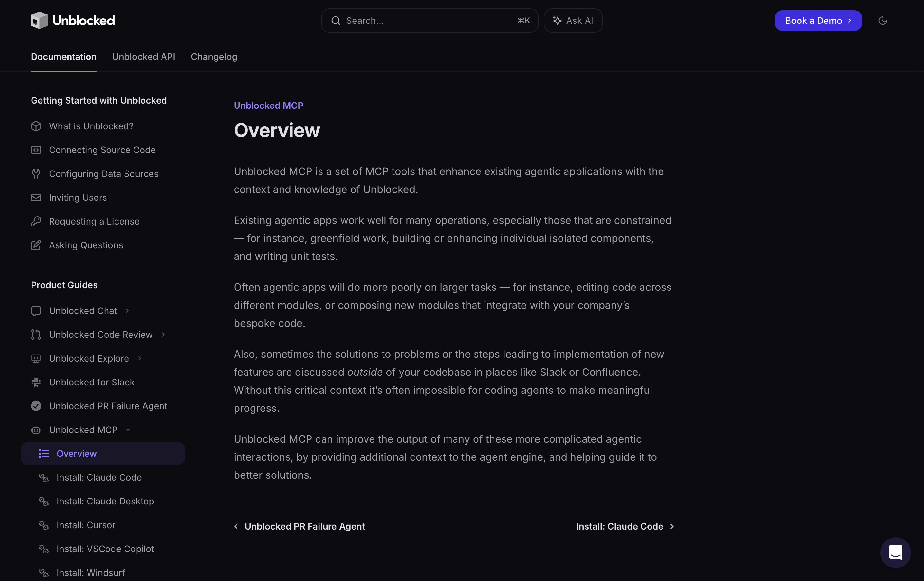Image resolution: width=924 pixels, height=581 pixels.
Task: Open the Changelog tab
Action: [x=214, y=57]
